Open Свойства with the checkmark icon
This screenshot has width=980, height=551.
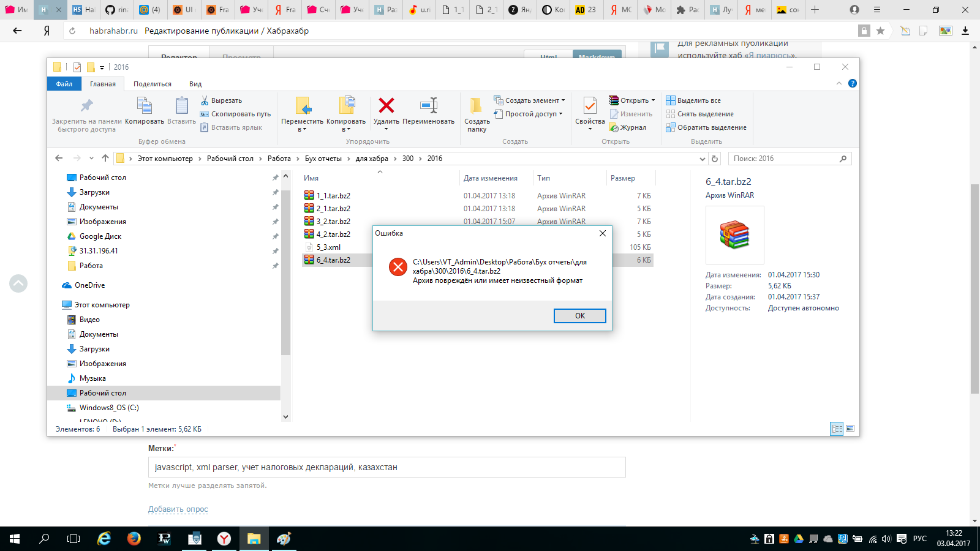point(590,106)
